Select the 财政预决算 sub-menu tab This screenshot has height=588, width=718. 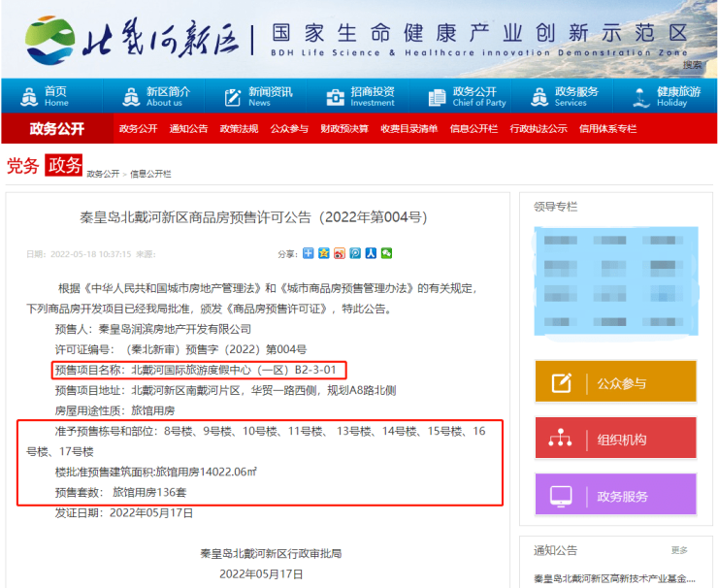344,128
